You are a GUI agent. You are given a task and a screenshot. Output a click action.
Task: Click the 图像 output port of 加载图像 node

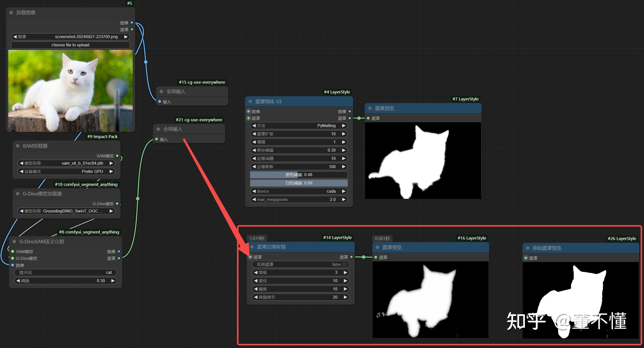132,23
